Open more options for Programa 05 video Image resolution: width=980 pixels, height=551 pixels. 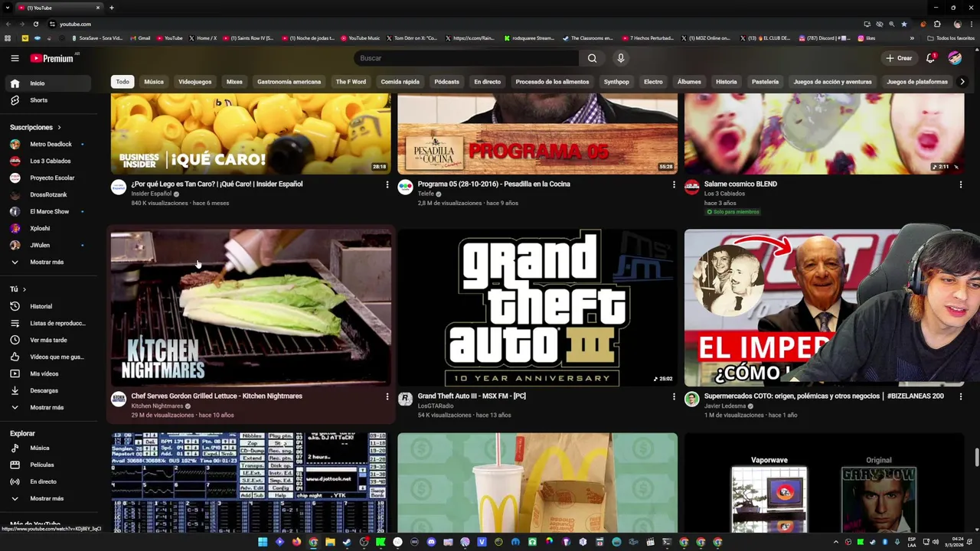click(674, 184)
